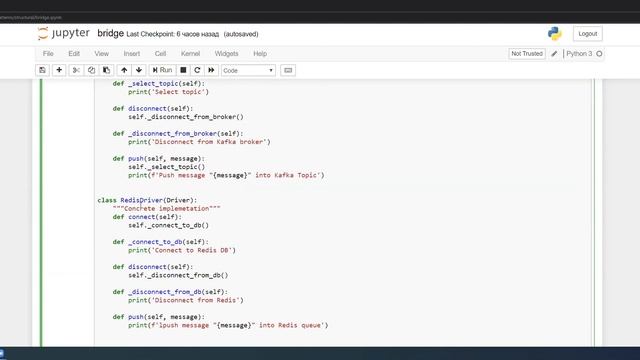Restart kernel and run all cells icon
The height and width of the screenshot is (360, 640).
point(211,70)
